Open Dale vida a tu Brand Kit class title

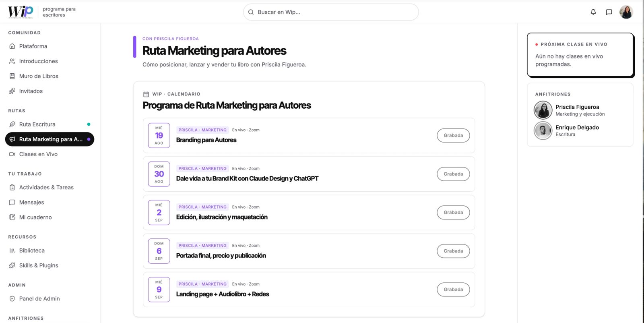pyautogui.click(x=247, y=178)
